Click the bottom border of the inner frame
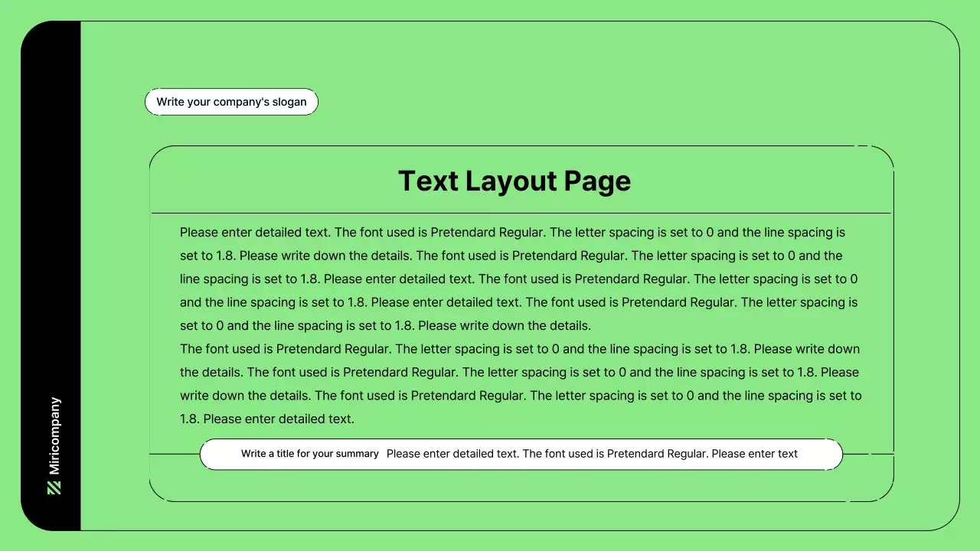This screenshot has height=551, width=980. [x=521, y=501]
